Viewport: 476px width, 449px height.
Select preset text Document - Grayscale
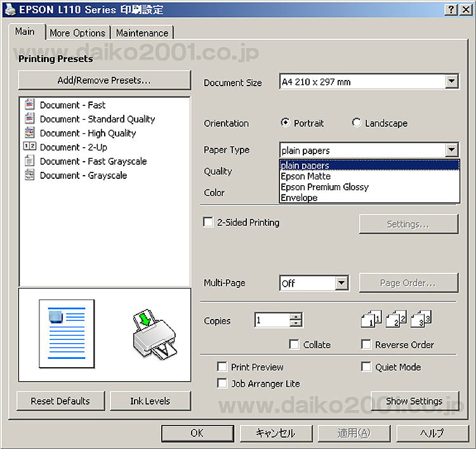tap(84, 175)
